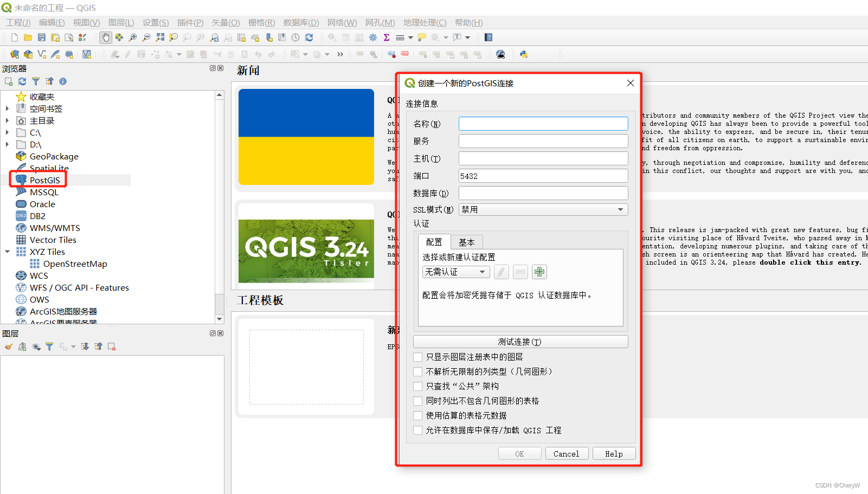Image resolution: width=868 pixels, height=494 pixels.
Task: Click Open Layer Styling paintbrush in Layers panel
Action: [9, 347]
